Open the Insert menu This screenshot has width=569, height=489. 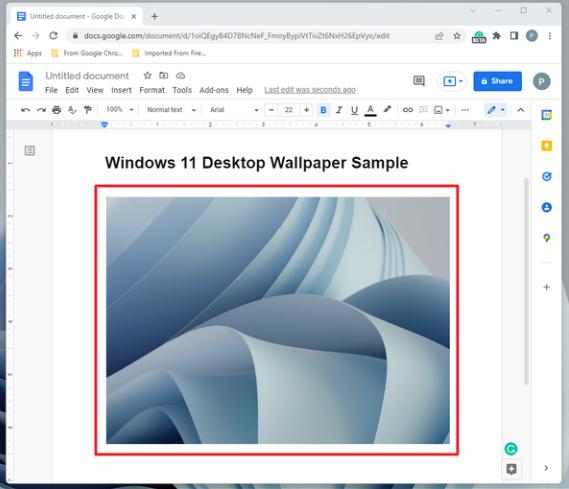[121, 90]
